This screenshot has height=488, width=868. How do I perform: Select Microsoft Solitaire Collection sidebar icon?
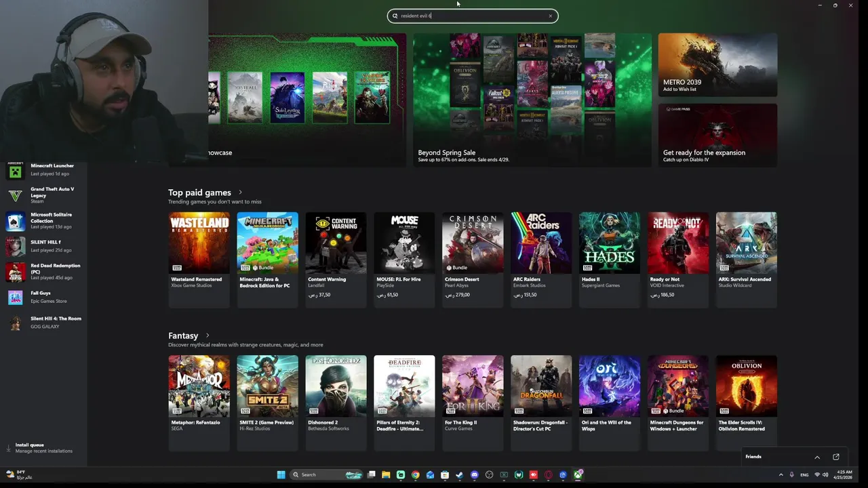[15, 221]
